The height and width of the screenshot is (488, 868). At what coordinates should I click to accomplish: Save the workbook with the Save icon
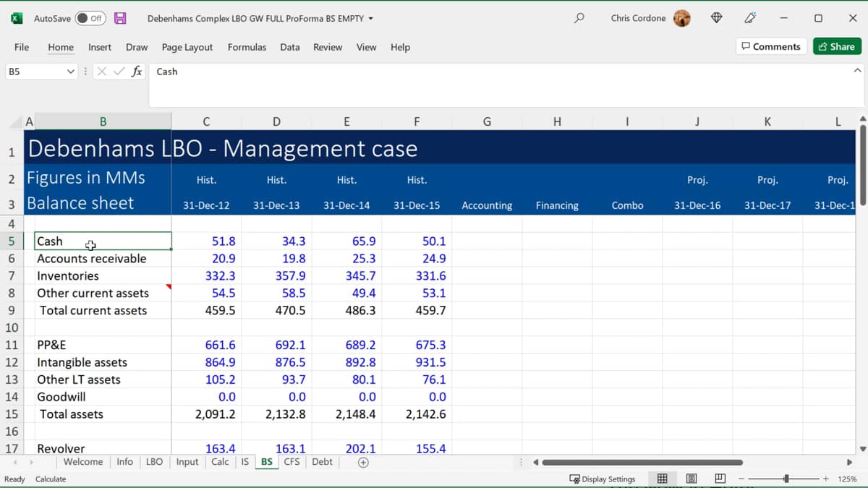[x=120, y=18]
